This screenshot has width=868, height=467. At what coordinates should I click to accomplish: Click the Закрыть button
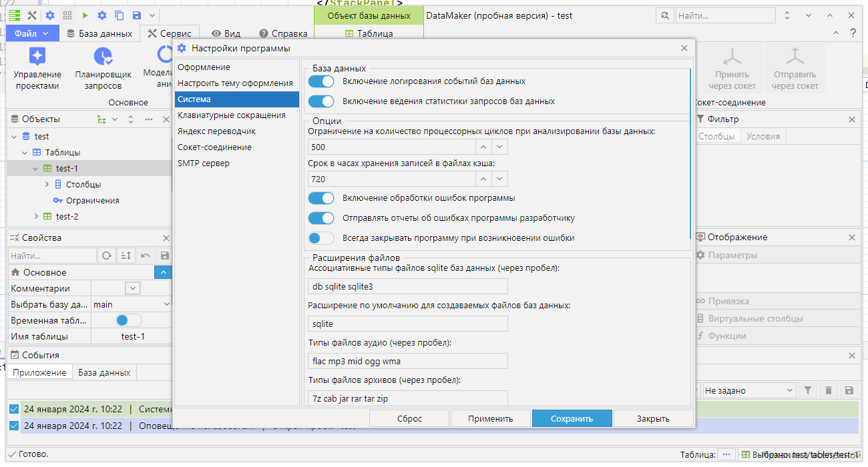(x=653, y=418)
